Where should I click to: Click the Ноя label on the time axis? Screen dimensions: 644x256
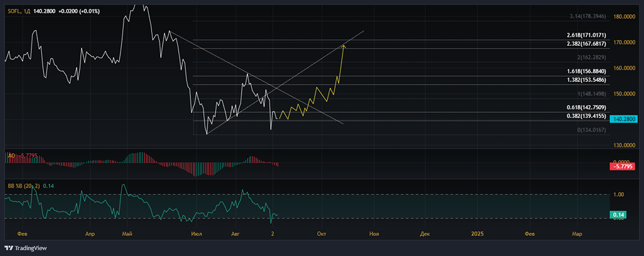(374, 234)
